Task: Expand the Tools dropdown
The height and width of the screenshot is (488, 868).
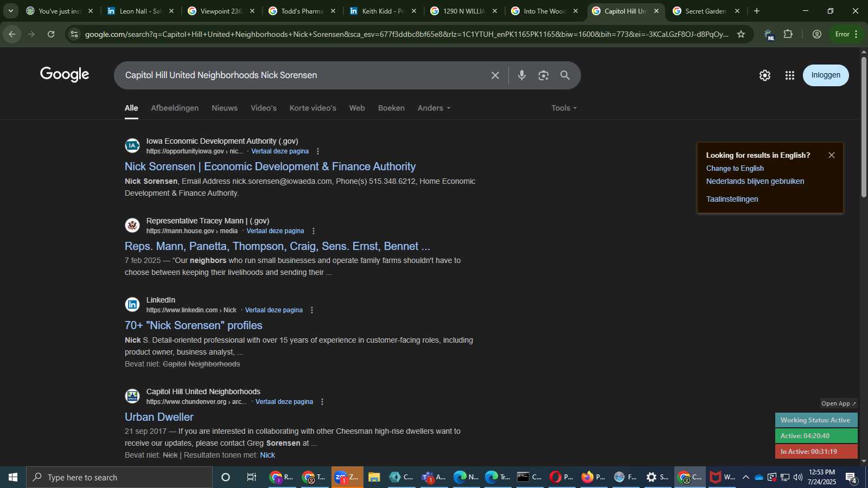Action: (x=564, y=108)
